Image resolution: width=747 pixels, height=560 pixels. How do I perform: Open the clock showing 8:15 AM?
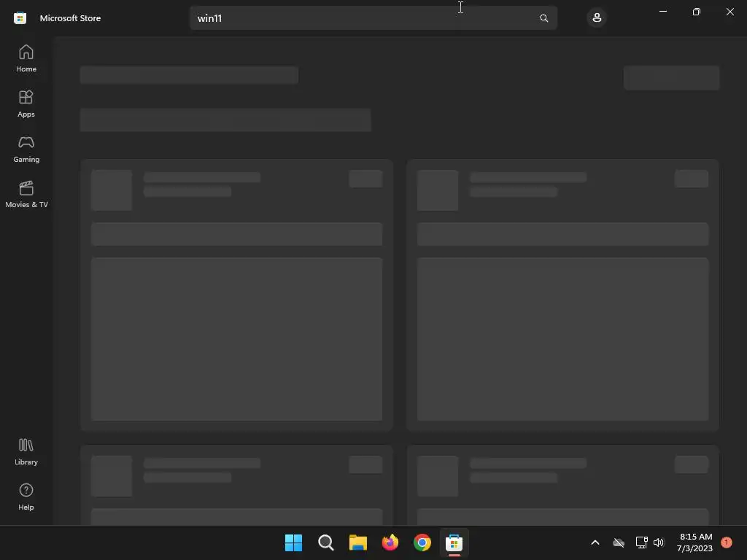(695, 542)
